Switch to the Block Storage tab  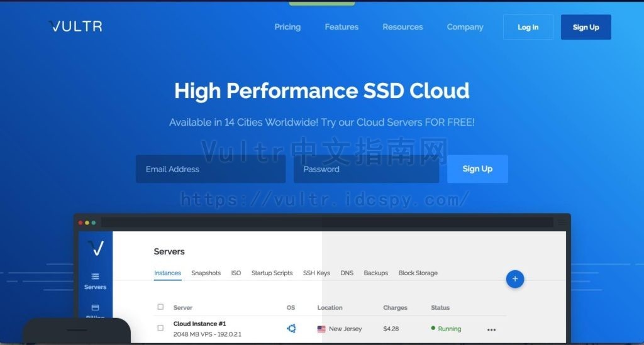(418, 273)
